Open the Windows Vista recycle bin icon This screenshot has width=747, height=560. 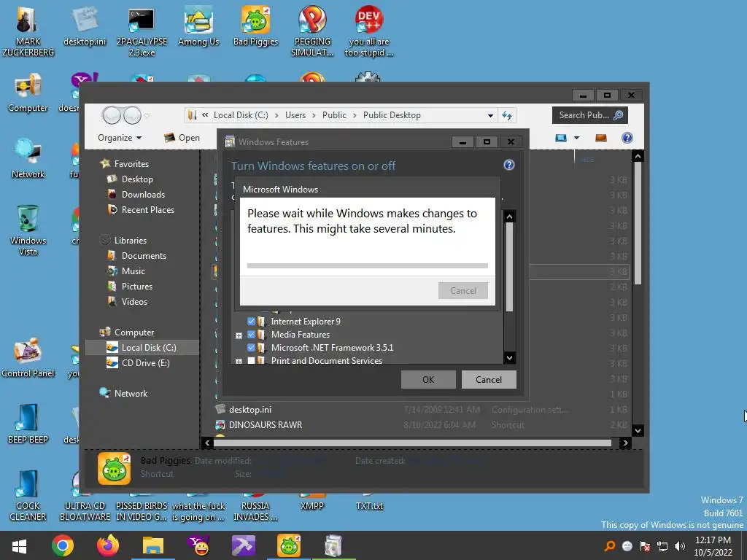coord(28,230)
